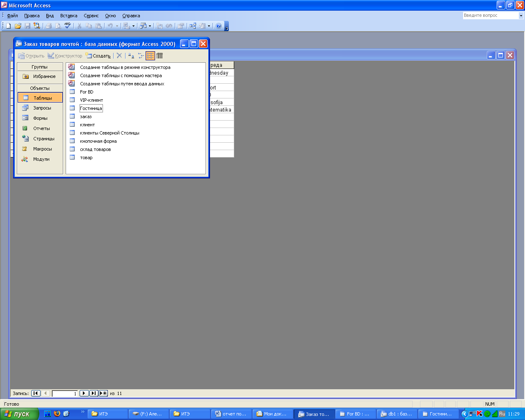Open Print Preview from the toolbar
The height and width of the screenshot is (420, 525).
pyautogui.click(x=58, y=26)
